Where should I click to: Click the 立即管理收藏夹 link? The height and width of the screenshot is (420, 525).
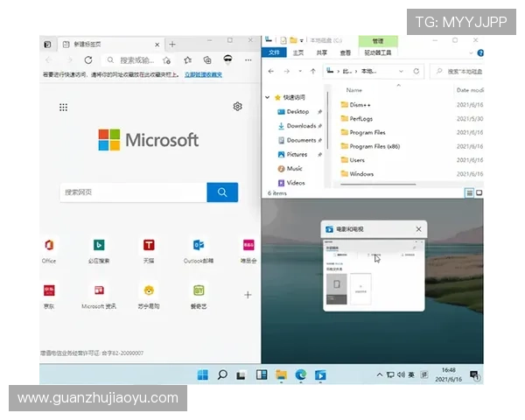[203, 75]
